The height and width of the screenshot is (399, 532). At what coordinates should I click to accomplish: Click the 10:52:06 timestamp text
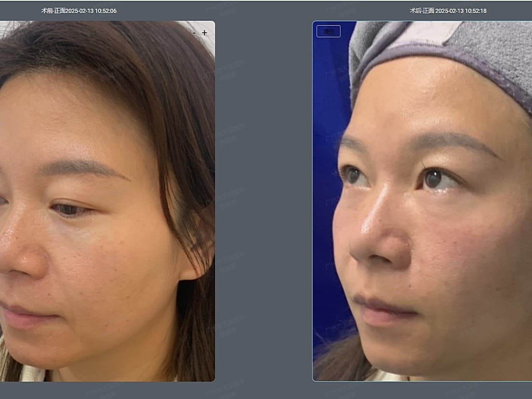click(106, 11)
